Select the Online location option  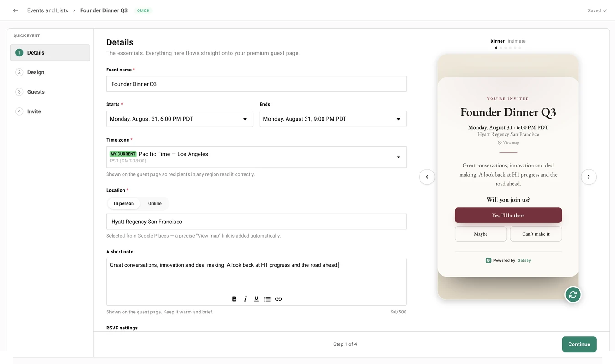point(155,203)
